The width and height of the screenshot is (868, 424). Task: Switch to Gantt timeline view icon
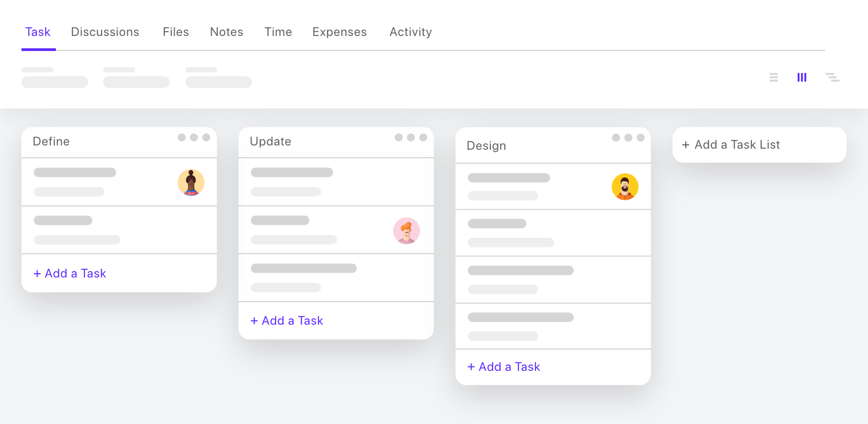[833, 77]
